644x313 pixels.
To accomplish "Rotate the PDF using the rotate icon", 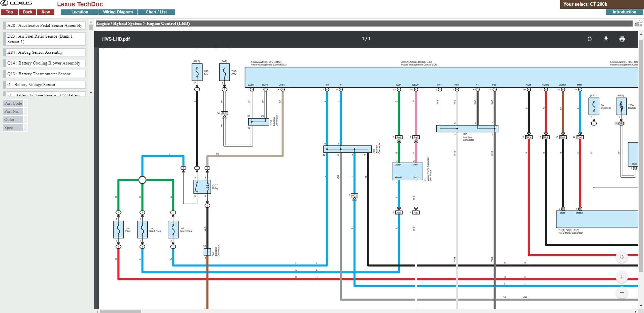I will (x=590, y=39).
